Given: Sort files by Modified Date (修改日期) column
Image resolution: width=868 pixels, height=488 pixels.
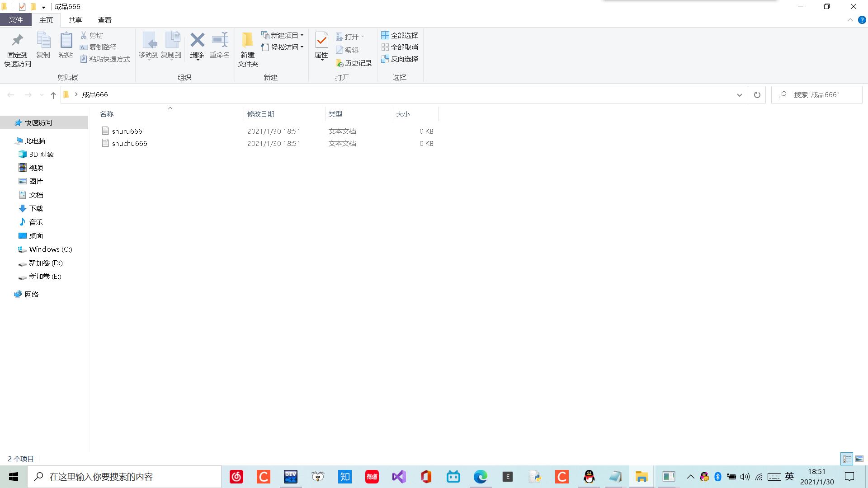Looking at the screenshot, I should click(261, 114).
